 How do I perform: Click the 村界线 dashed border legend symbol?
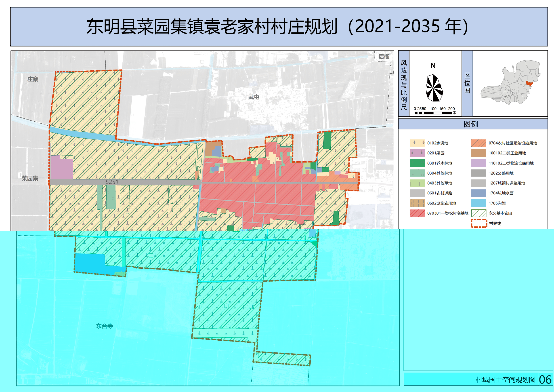click(x=479, y=223)
